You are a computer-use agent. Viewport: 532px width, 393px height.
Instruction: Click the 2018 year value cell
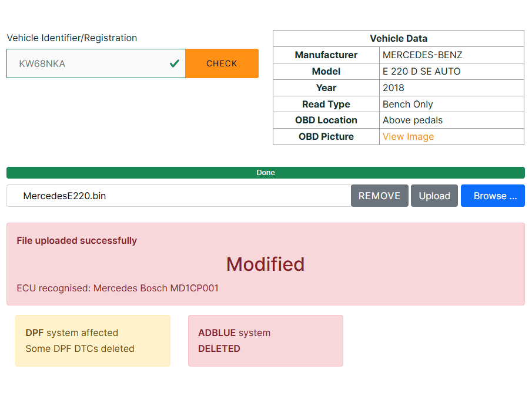(393, 88)
